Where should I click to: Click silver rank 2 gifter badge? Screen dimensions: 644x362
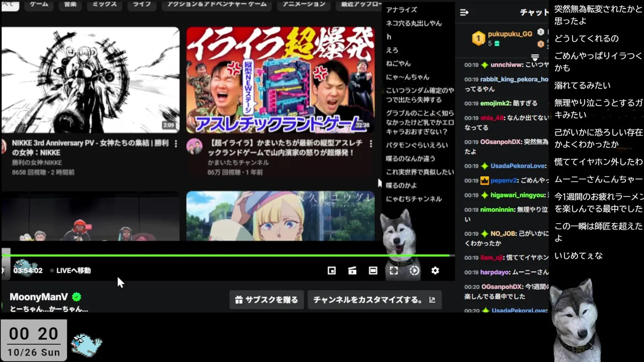pyautogui.click(x=541, y=32)
